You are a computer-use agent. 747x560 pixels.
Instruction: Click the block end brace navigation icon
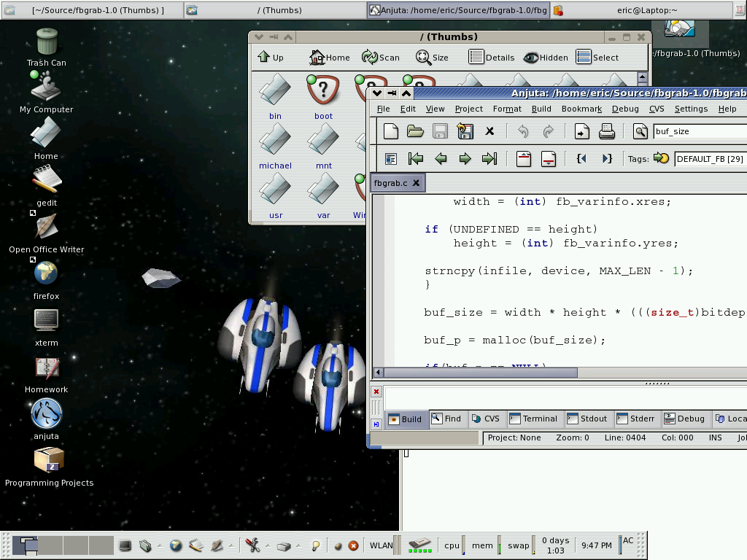click(606, 158)
